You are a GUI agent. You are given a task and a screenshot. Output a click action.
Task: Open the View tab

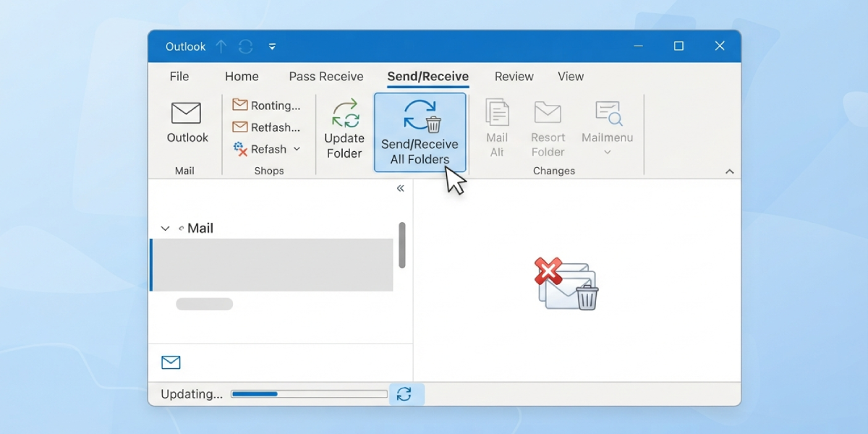coord(571,77)
